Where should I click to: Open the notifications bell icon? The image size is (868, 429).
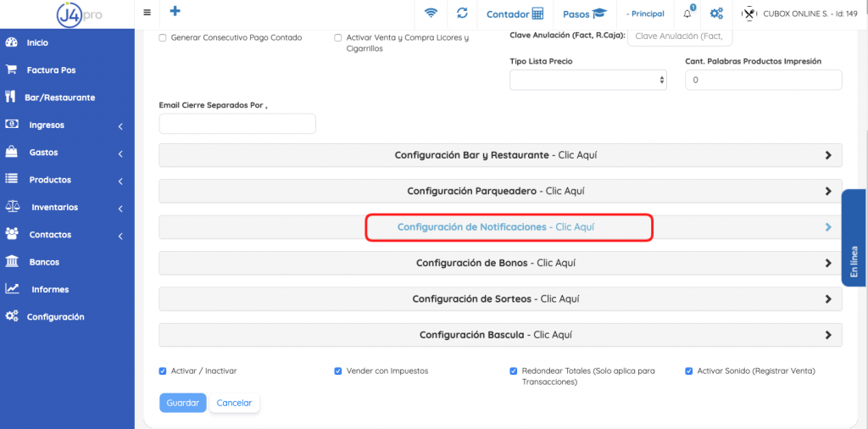coord(687,14)
